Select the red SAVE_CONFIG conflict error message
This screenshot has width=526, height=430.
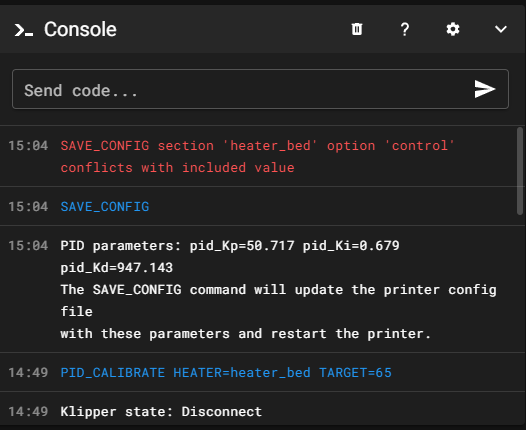pos(257,156)
